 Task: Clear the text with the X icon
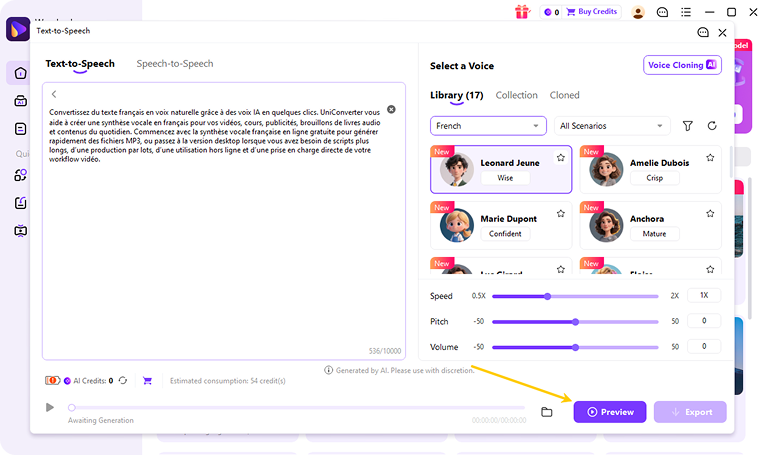click(391, 109)
